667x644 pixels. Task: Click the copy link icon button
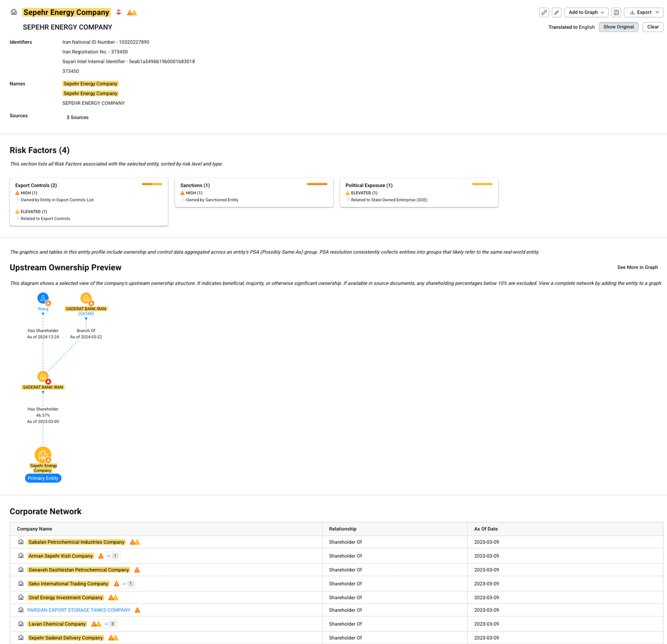(x=544, y=13)
